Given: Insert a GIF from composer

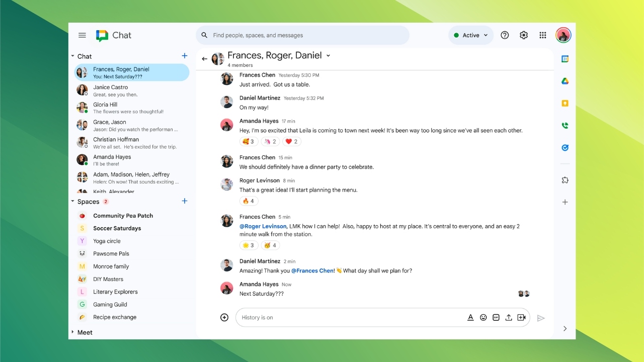Looking at the screenshot, I should (x=496, y=317).
